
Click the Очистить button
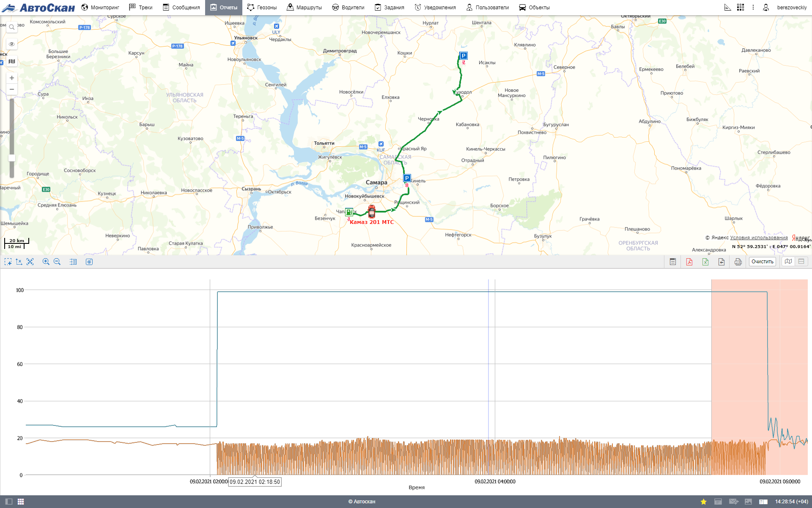pos(762,262)
